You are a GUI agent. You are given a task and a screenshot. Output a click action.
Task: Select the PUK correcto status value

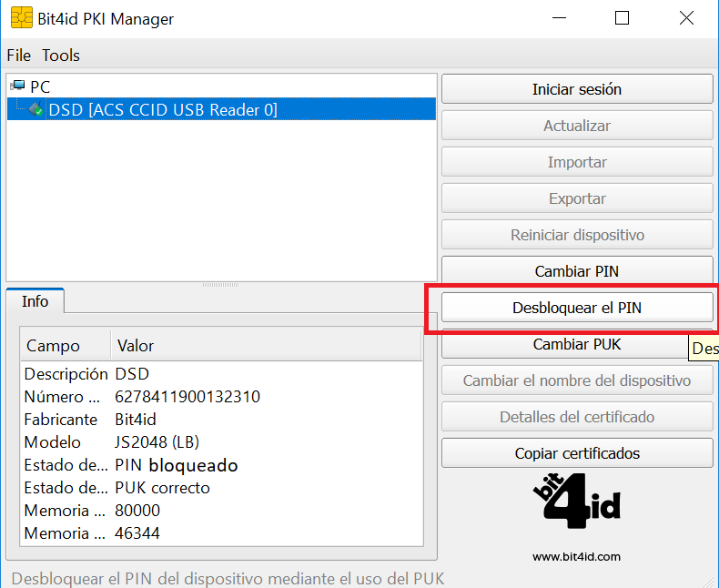[162, 488]
